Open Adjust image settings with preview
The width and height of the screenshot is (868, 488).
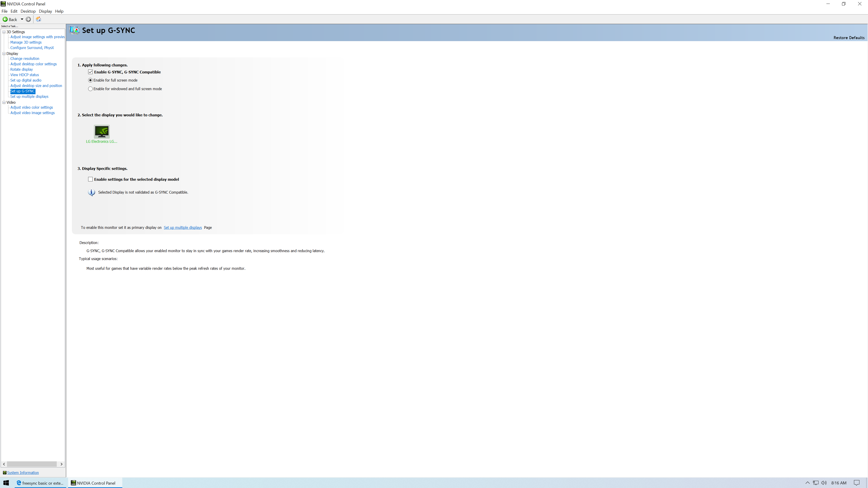[x=37, y=37]
